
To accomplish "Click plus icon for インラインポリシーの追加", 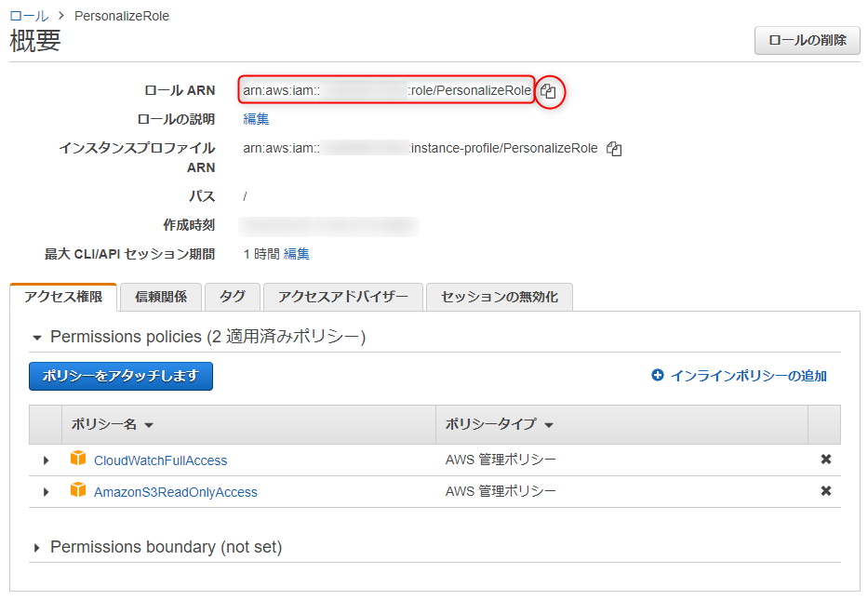I will coord(657,375).
